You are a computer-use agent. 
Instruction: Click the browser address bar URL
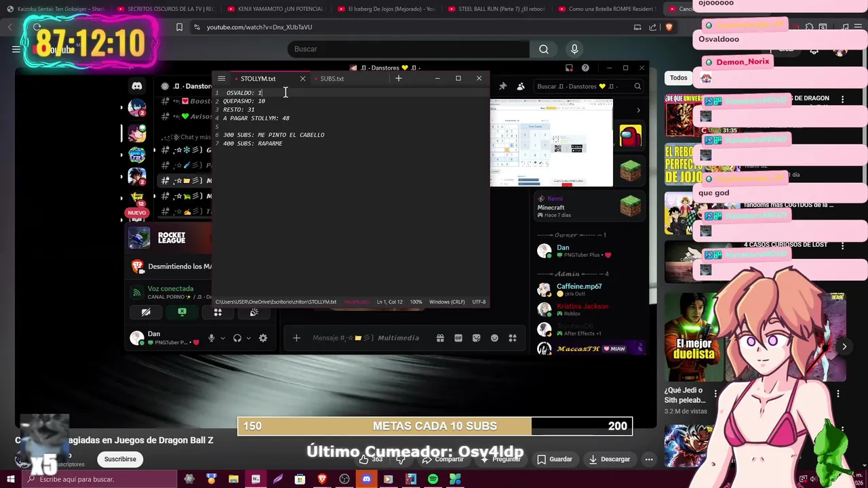click(x=259, y=27)
